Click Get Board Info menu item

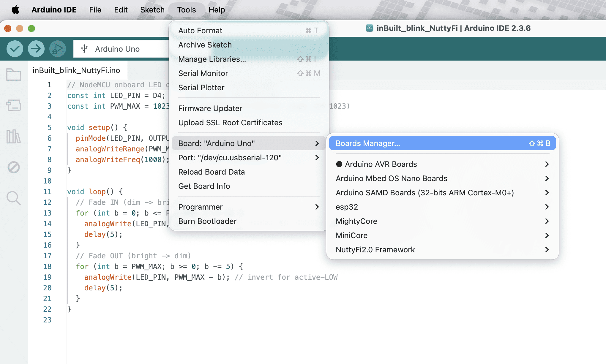tap(204, 186)
